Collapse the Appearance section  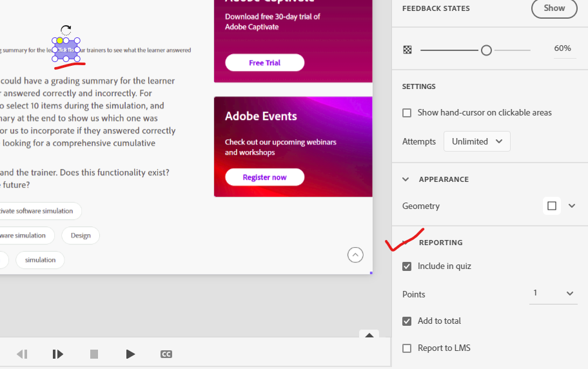[x=406, y=179]
